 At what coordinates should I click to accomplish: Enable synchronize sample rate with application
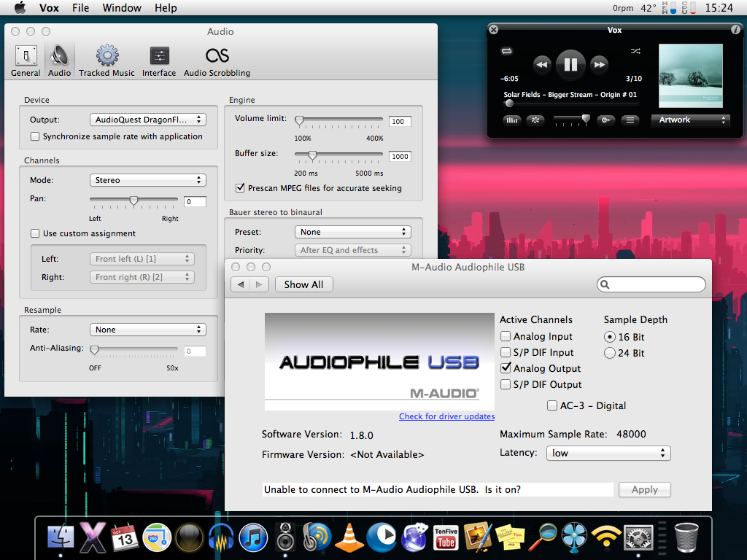click(35, 136)
